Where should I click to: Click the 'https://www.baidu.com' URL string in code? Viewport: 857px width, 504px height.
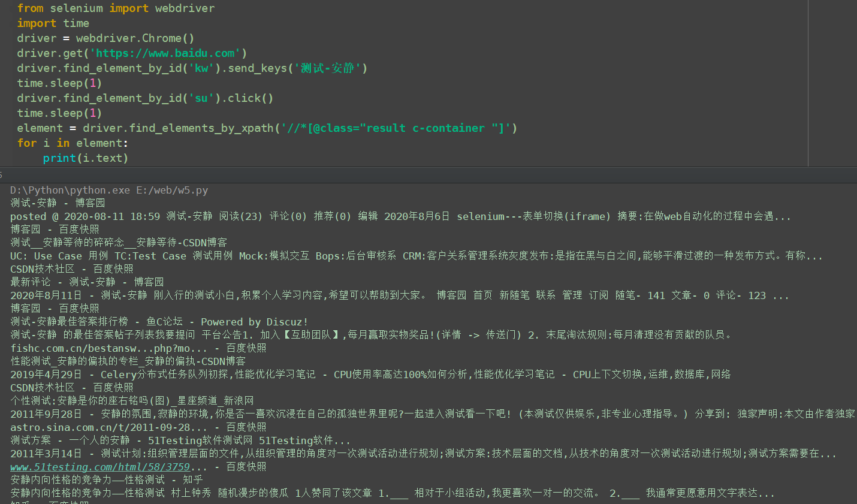(x=165, y=53)
